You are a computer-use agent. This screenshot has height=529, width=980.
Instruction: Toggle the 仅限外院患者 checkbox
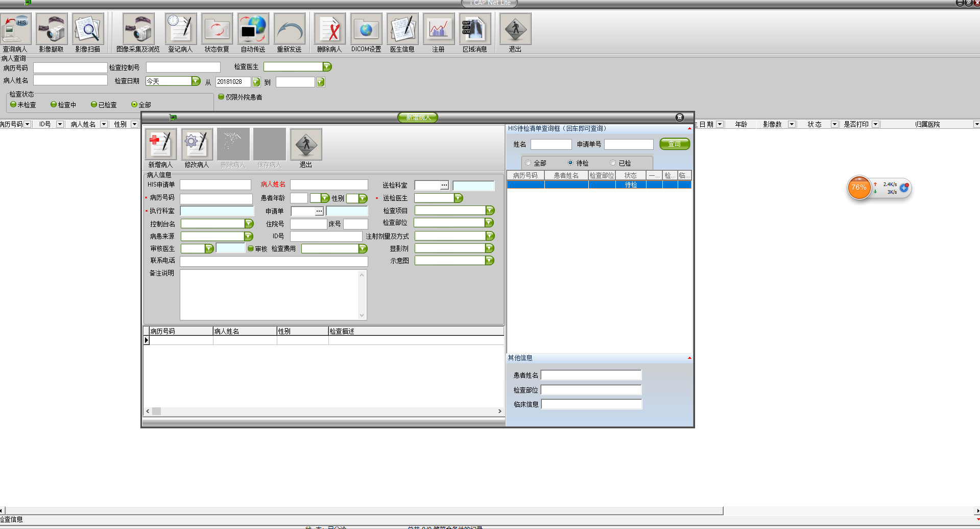[x=221, y=97]
